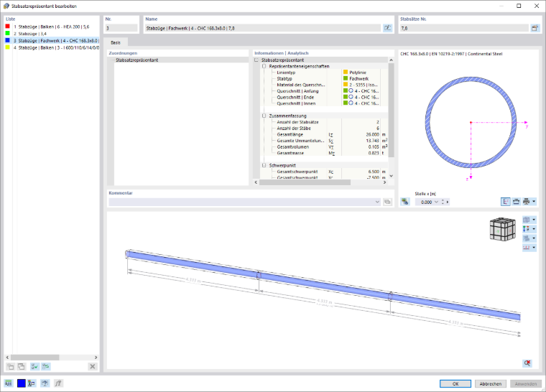Collapse the Stabsatzrepräsentant tree node
This screenshot has height=392, width=546.
[256, 60]
